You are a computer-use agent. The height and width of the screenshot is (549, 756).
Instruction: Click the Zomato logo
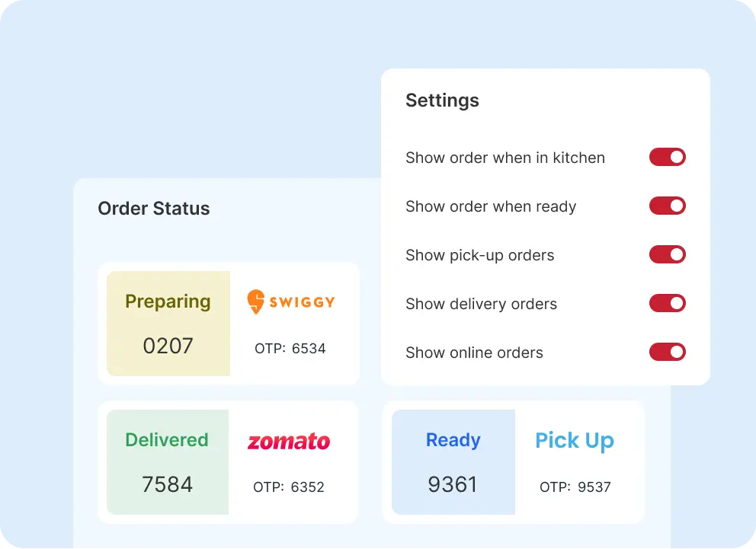pos(289,442)
